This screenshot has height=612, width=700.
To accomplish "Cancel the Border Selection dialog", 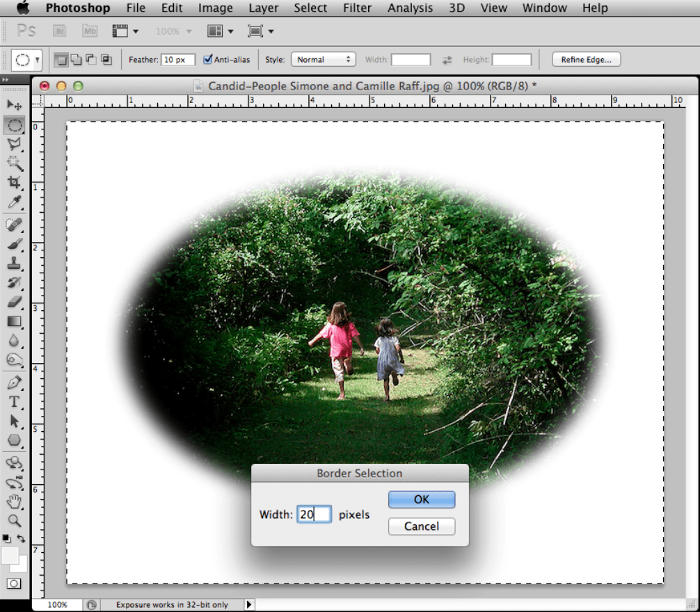I will click(422, 526).
